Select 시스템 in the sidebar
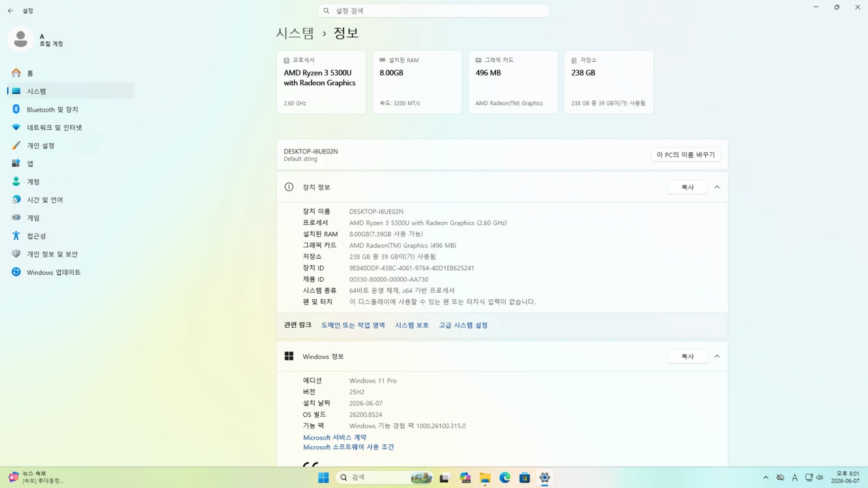Image resolution: width=868 pixels, height=488 pixels. tap(70, 91)
